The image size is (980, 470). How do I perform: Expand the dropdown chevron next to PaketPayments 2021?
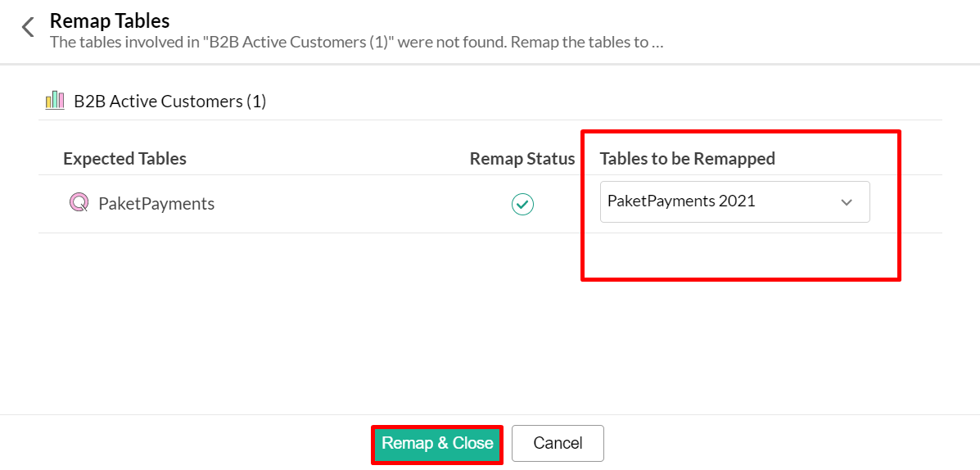click(847, 202)
